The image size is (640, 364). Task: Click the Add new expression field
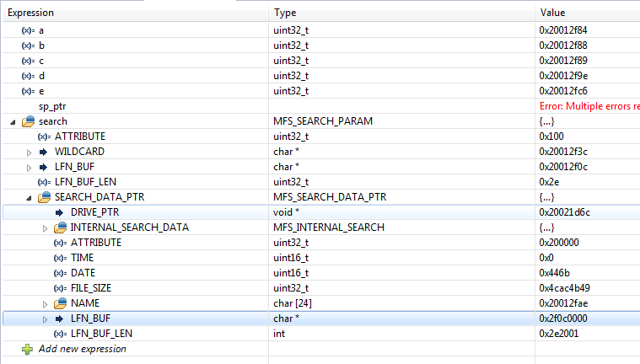point(83,349)
